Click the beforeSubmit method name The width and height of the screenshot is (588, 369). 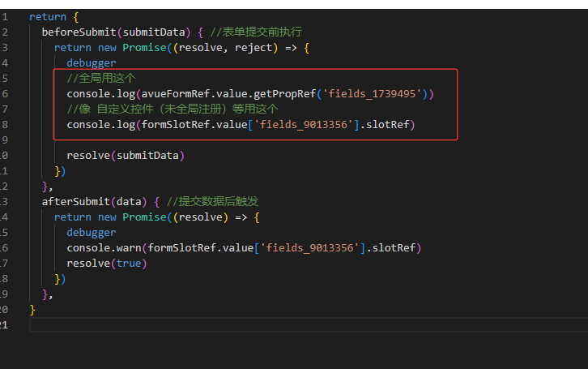[x=78, y=32]
